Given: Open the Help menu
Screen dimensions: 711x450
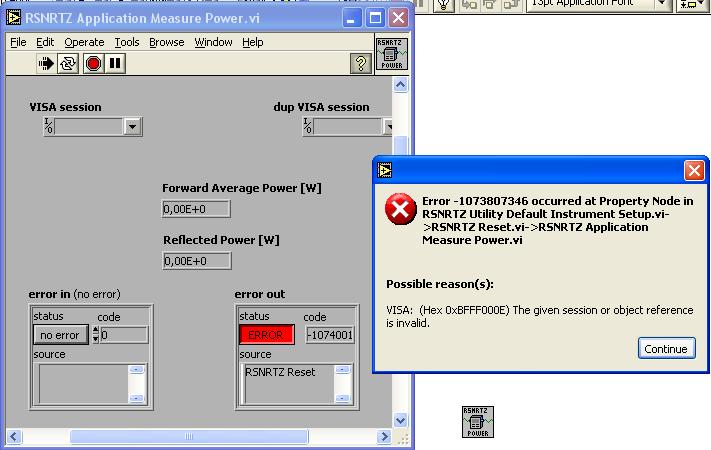Looking at the screenshot, I should (x=253, y=42).
